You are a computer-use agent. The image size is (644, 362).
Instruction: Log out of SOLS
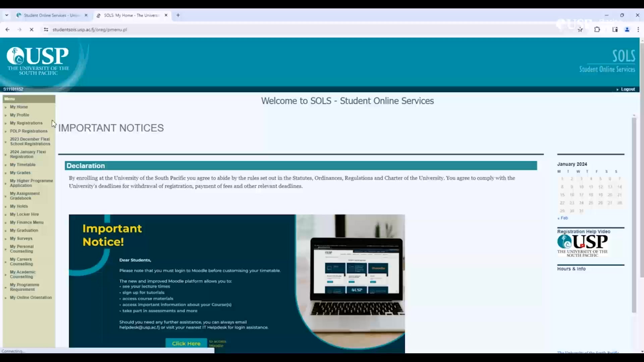(x=628, y=89)
